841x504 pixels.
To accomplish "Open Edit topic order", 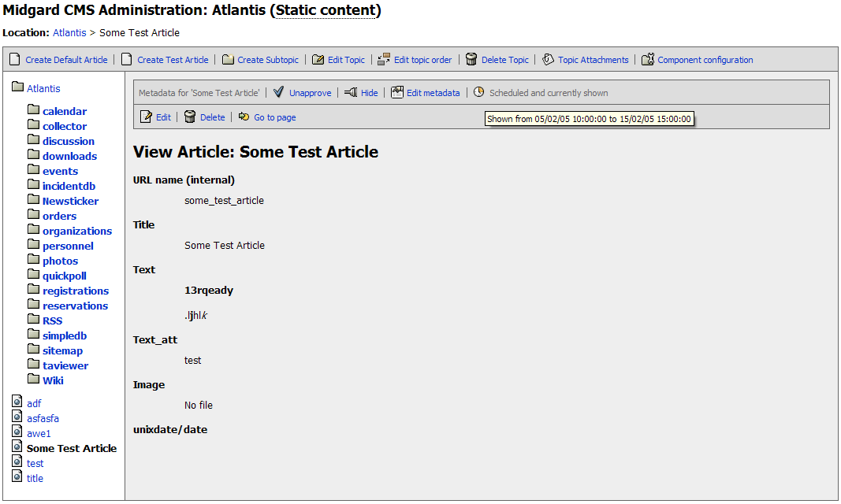I will (x=423, y=60).
